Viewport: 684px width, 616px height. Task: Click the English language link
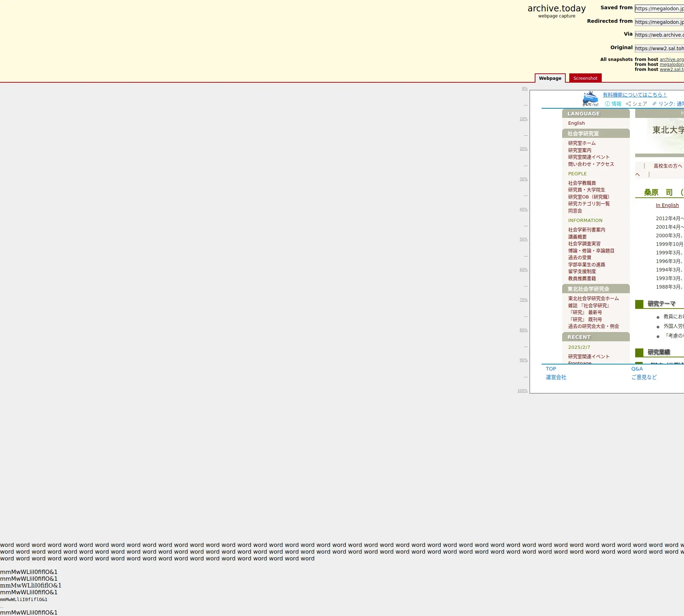click(576, 123)
